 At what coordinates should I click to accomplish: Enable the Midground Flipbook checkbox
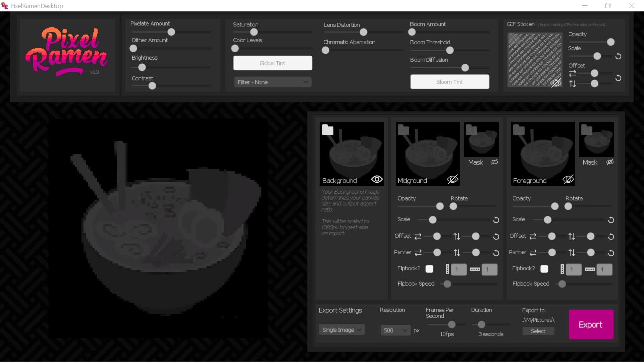click(x=429, y=269)
